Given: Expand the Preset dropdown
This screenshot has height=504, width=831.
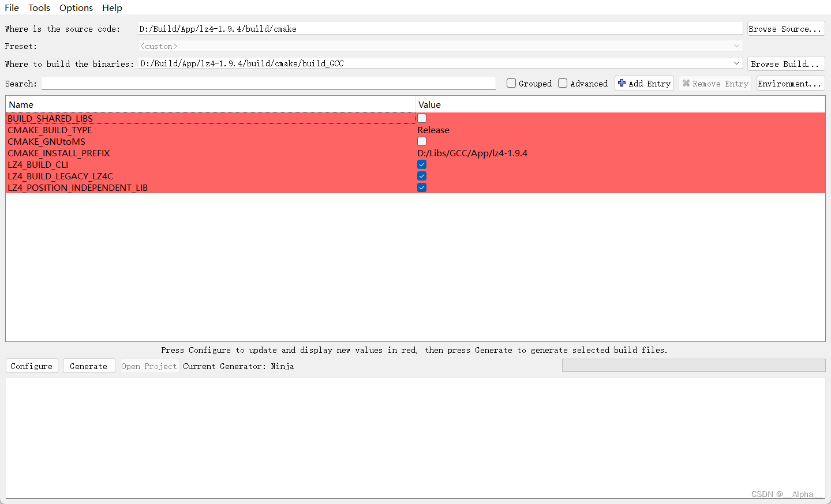Looking at the screenshot, I should (x=737, y=46).
